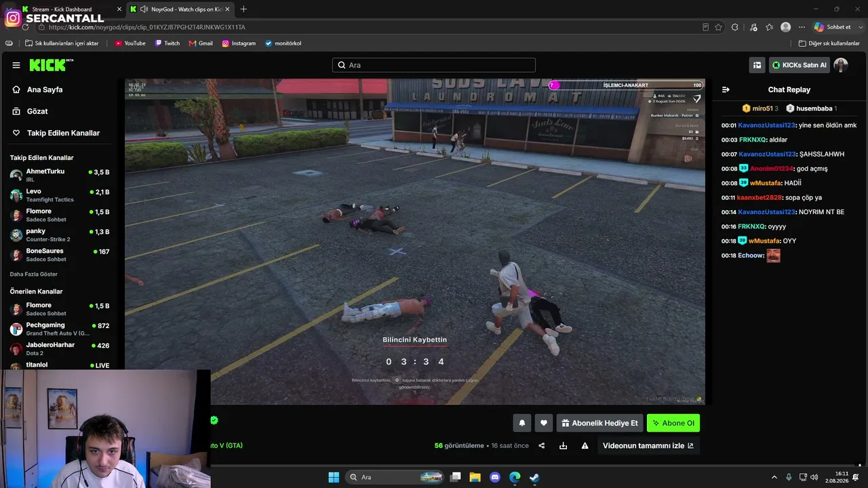Open Steam from the taskbar
Screen dimensions: 868x488
[535, 477]
